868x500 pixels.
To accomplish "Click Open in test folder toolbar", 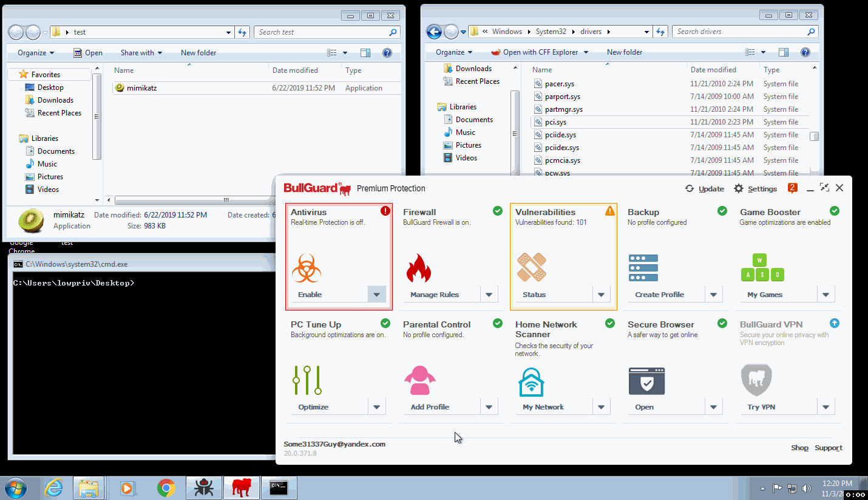I will [x=88, y=53].
